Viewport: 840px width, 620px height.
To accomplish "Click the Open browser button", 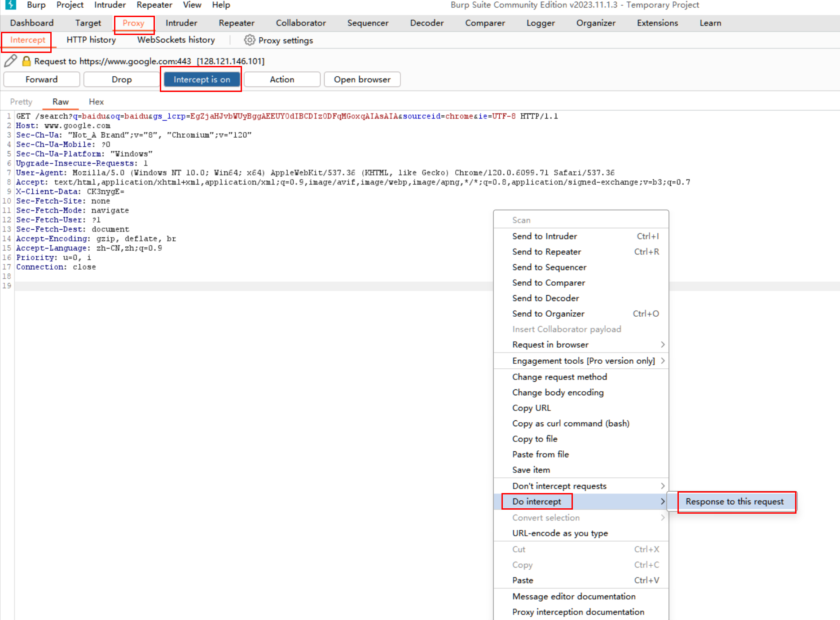I will pos(362,79).
